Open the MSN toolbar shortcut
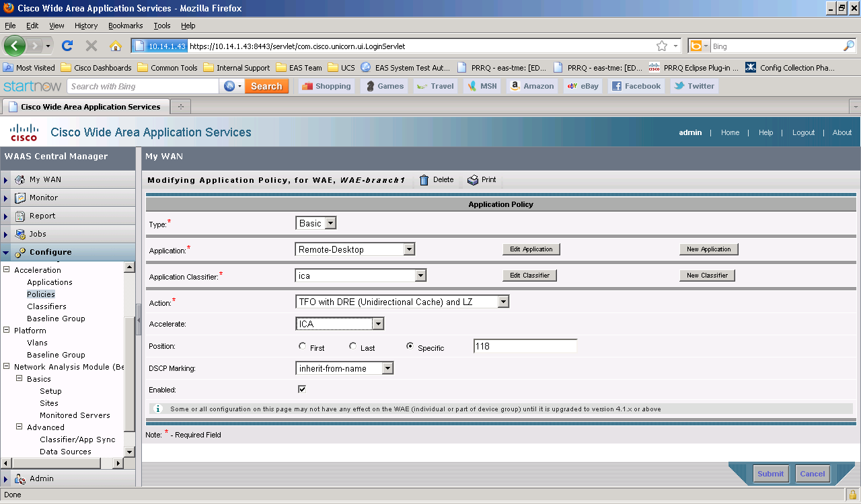 point(482,86)
